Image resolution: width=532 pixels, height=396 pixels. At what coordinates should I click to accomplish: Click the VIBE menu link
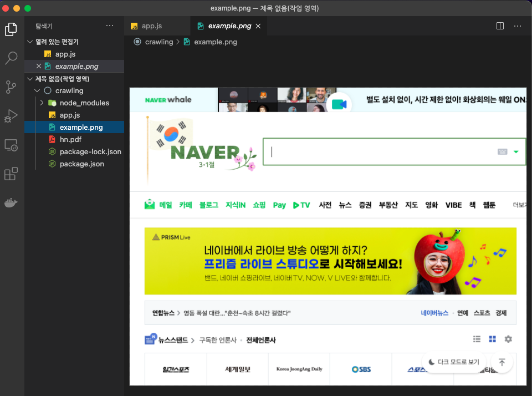(453, 205)
